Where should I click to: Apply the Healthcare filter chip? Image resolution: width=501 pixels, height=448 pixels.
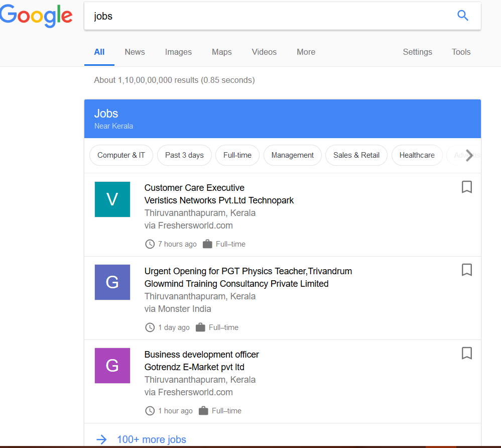click(417, 155)
